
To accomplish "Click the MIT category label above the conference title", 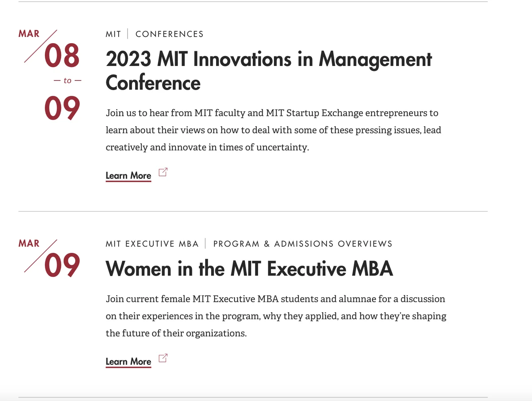I will click(113, 34).
